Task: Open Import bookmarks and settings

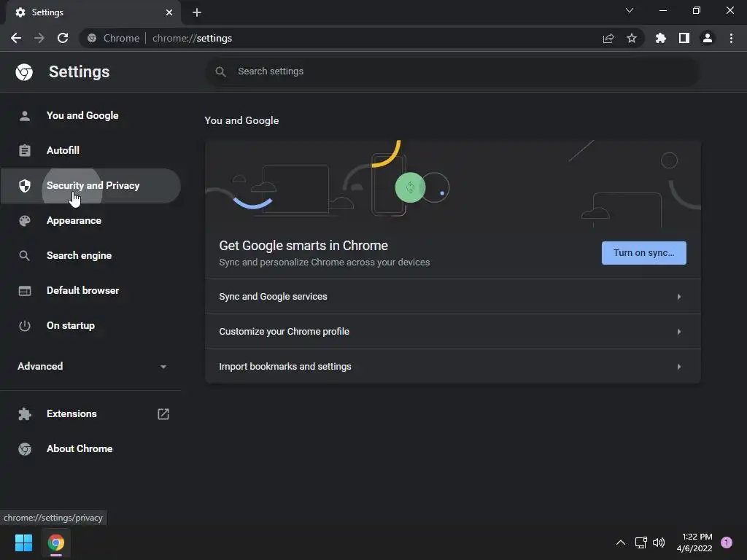Action: coord(452,366)
